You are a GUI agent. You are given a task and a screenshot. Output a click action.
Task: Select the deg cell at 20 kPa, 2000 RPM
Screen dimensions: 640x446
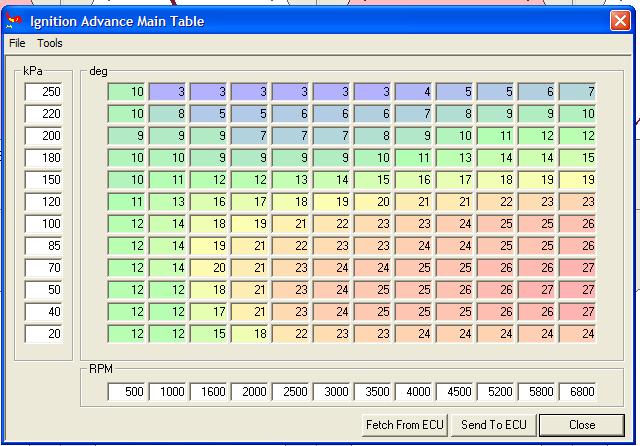249,334
